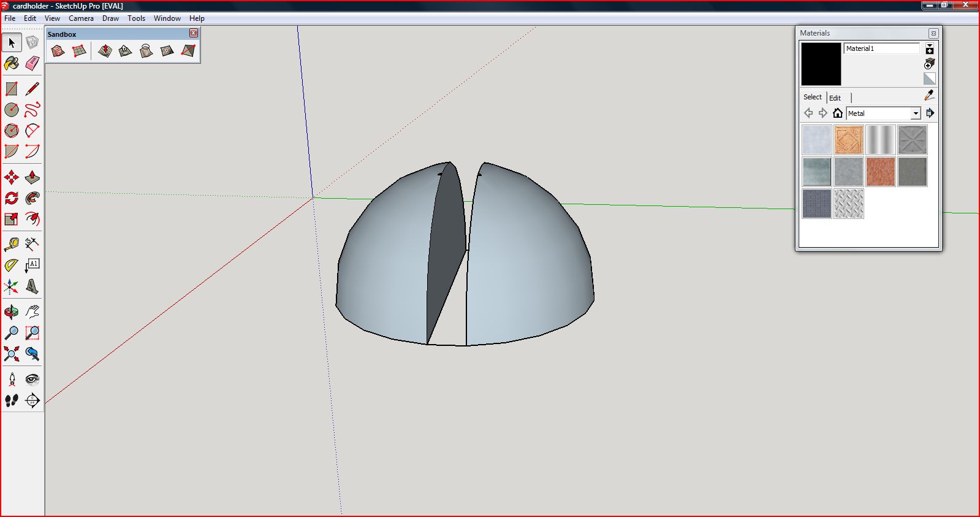Pick the pink Eraser tool
This screenshot has height=517, width=980.
[32, 63]
